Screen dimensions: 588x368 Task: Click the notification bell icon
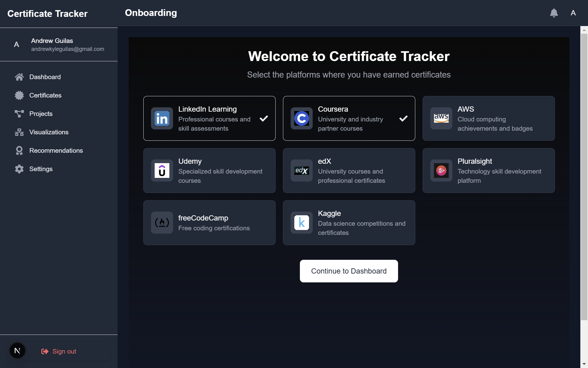554,13
